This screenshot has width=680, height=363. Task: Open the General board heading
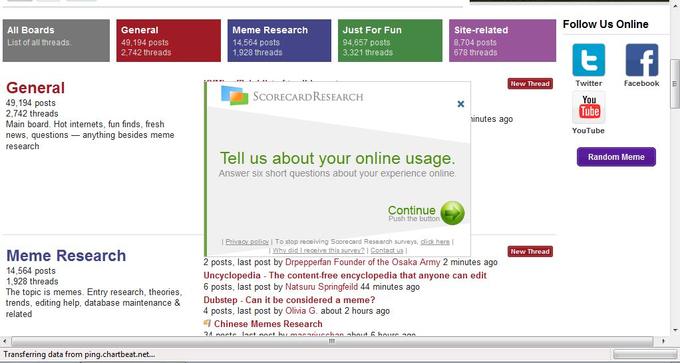pyautogui.click(x=36, y=88)
